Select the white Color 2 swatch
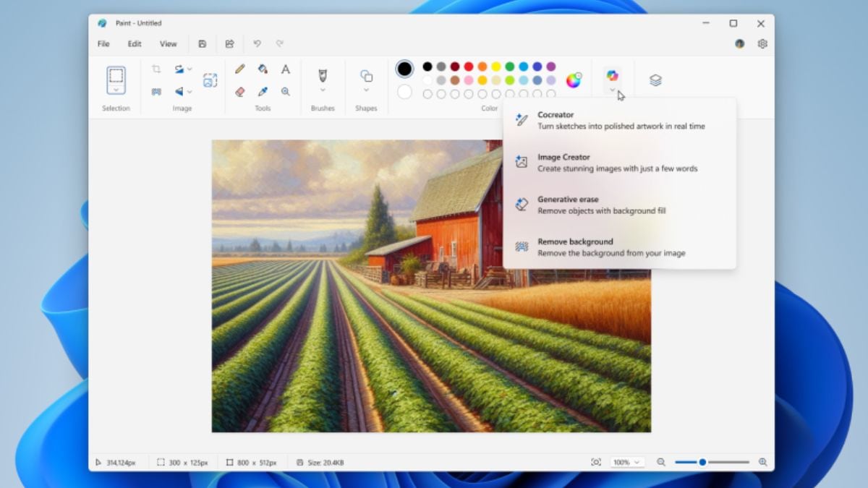This screenshot has width=868, height=488. click(404, 92)
